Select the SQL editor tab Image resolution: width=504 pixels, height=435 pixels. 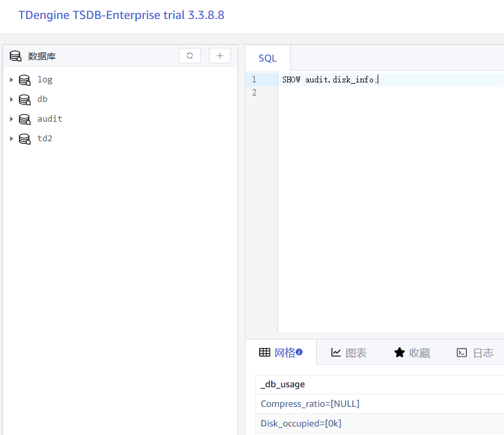(x=268, y=58)
